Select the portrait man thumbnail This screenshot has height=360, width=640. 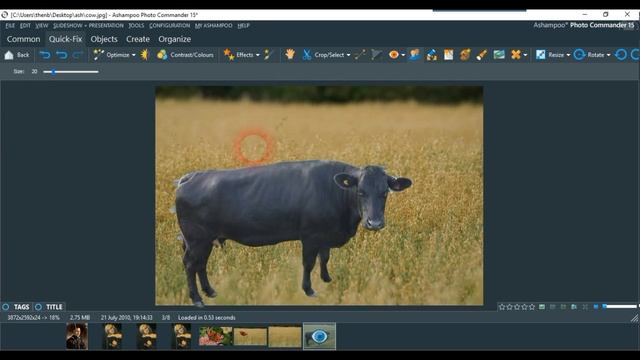[77, 336]
